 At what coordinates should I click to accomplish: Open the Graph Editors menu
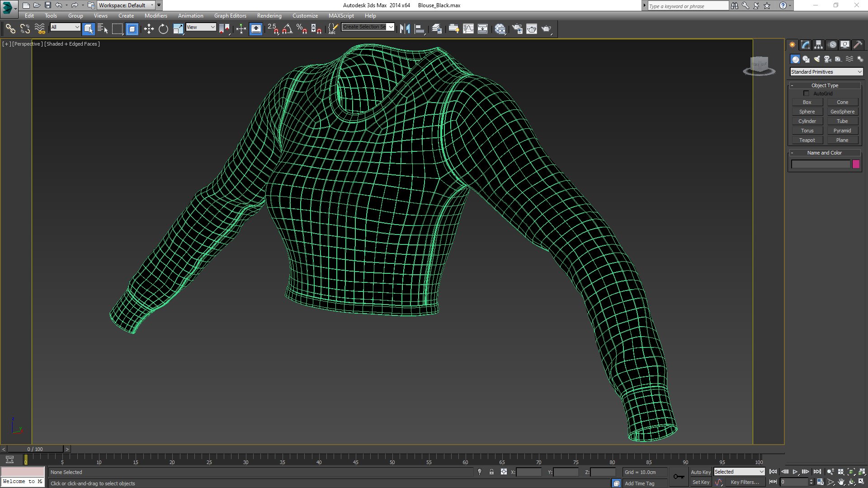[230, 15]
